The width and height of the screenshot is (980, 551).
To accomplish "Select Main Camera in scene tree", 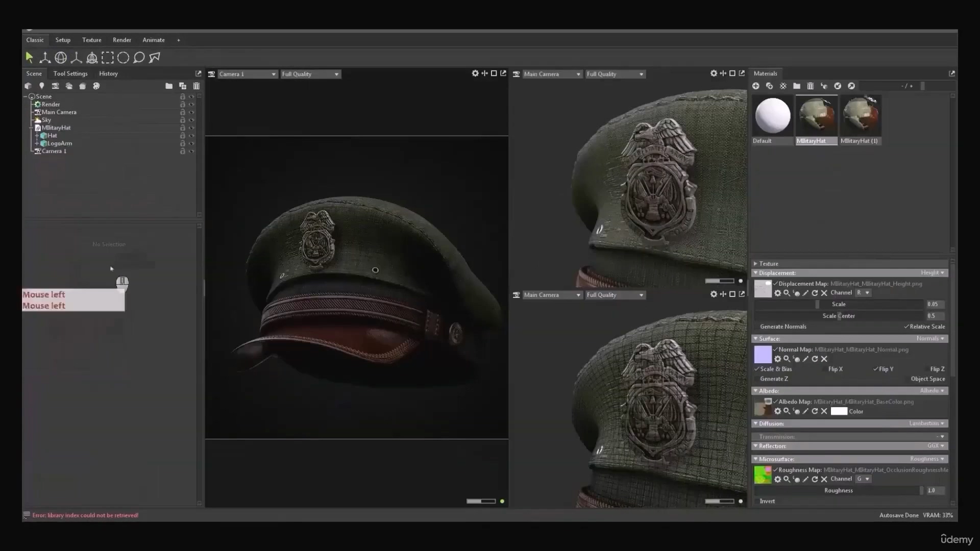I will [59, 112].
